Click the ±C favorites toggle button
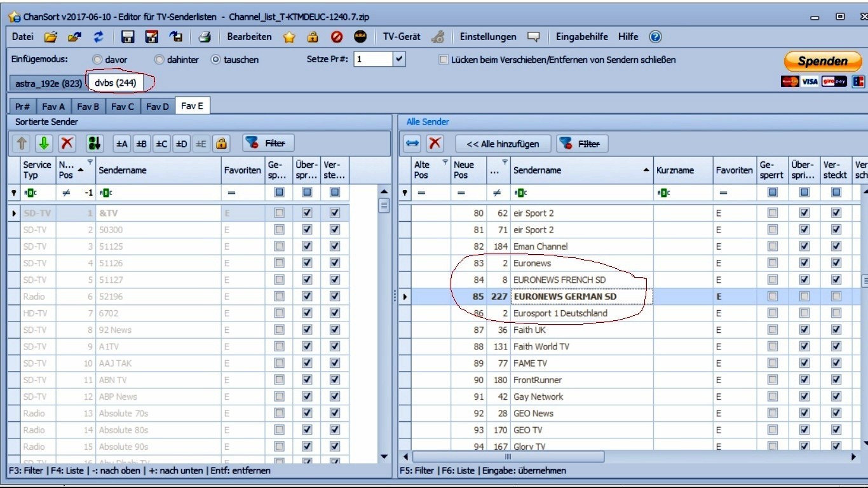The image size is (868, 488). pyautogui.click(x=161, y=144)
